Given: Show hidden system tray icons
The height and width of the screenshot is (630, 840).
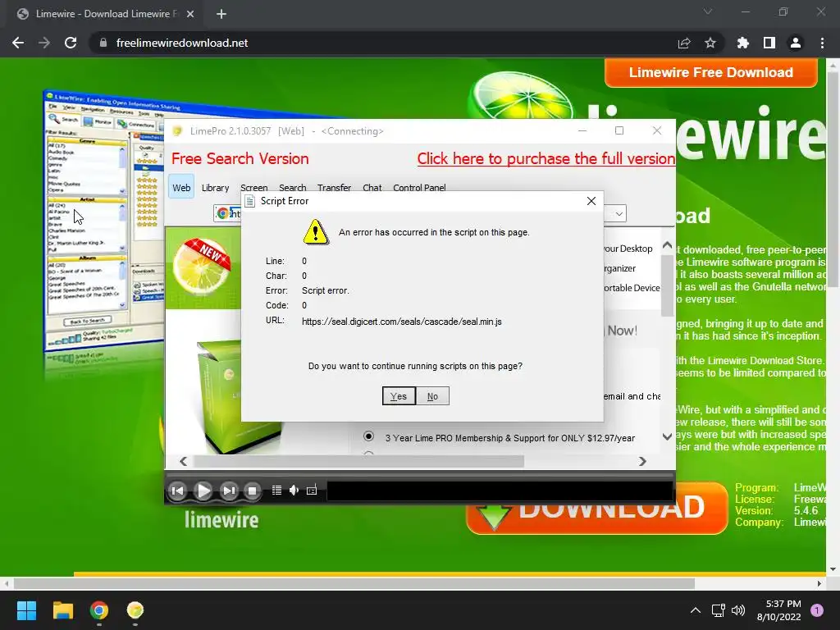Looking at the screenshot, I should [696, 610].
